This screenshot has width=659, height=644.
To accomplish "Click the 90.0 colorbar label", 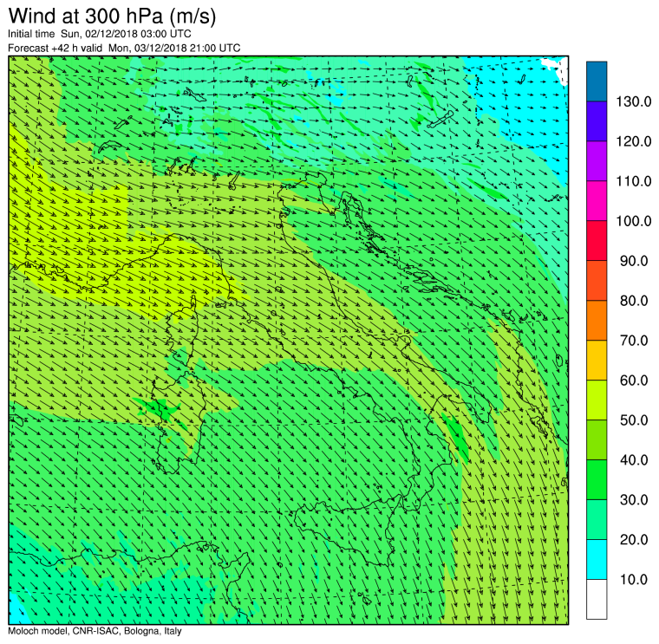I will coord(634,261).
